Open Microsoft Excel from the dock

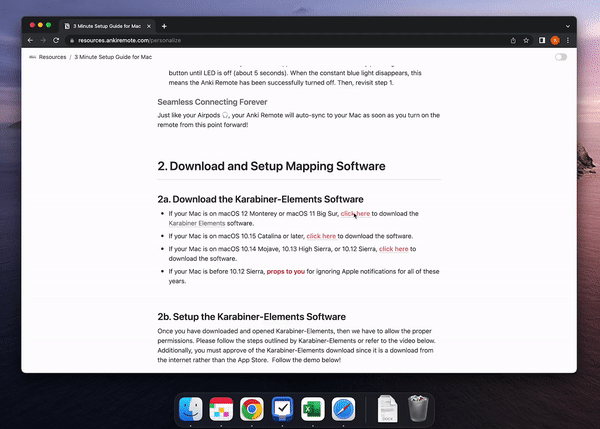313,409
